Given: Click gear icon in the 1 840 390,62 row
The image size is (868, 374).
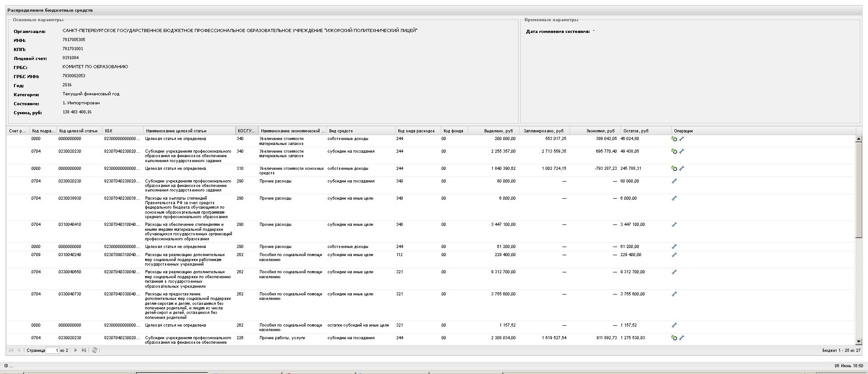Looking at the screenshot, I should (674, 168).
